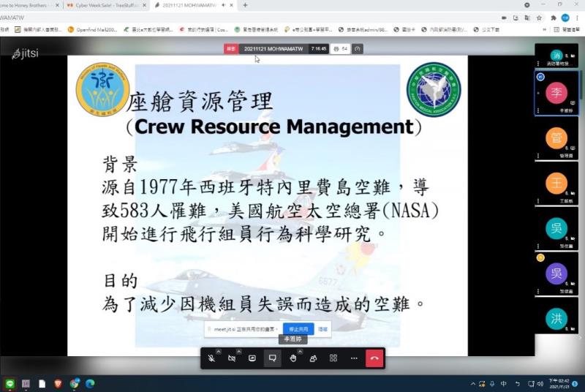This screenshot has width=585, height=392.
Task: Open the more actions menu
Action: click(x=354, y=358)
